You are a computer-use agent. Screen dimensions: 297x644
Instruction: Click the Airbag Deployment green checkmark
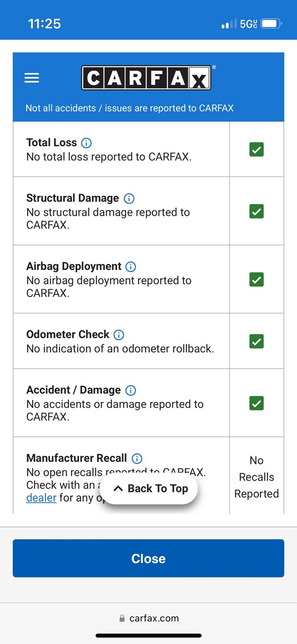coord(256,279)
